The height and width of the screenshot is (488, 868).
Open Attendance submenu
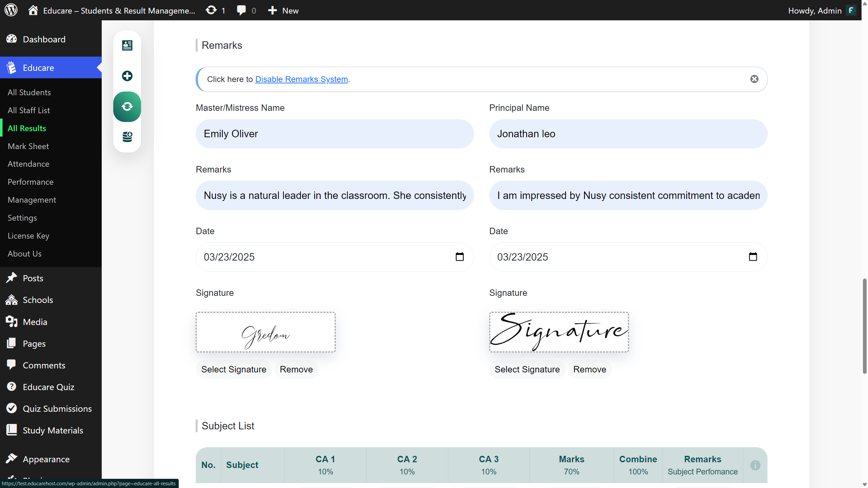(x=28, y=164)
